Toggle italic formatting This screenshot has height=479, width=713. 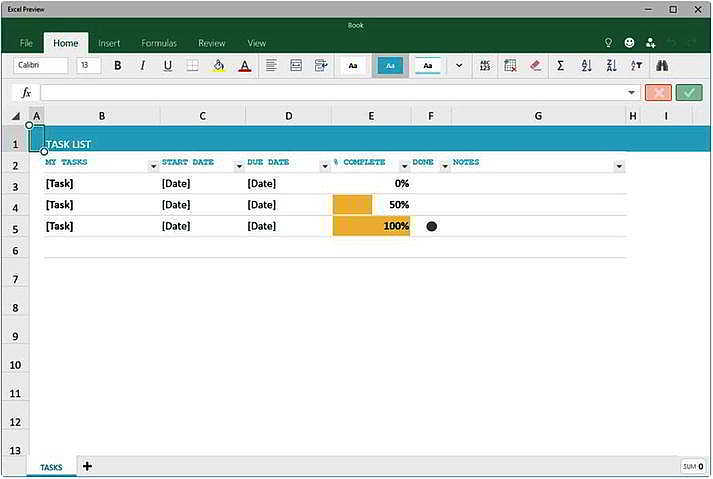point(142,66)
